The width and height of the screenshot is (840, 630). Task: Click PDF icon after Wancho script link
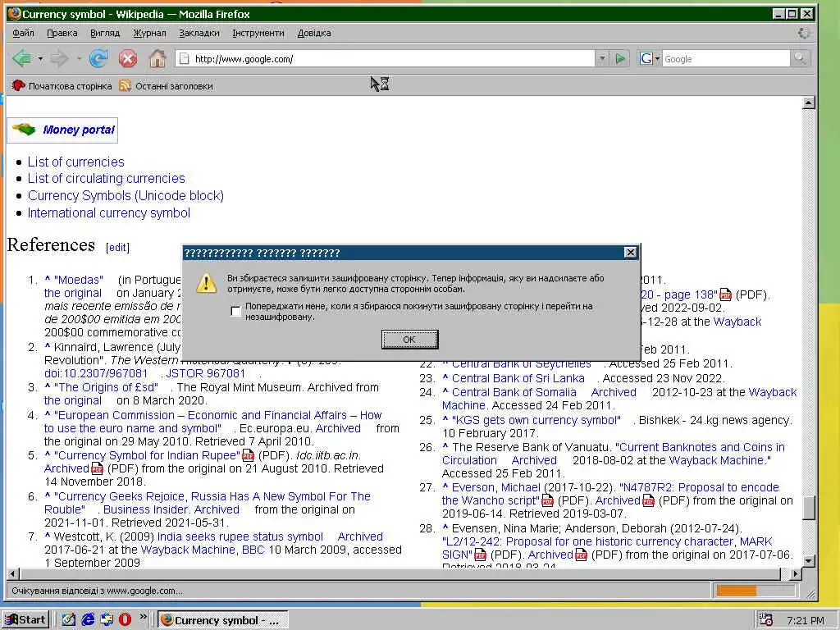coord(547,500)
